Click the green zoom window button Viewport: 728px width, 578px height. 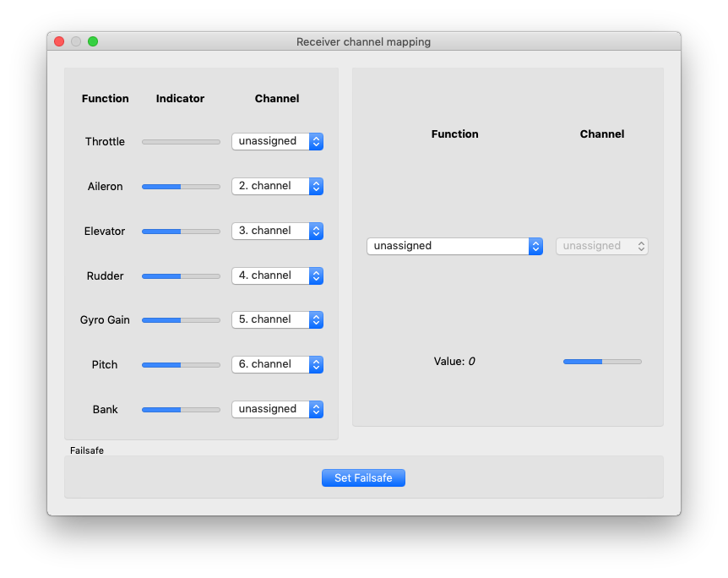click(93, 41)
